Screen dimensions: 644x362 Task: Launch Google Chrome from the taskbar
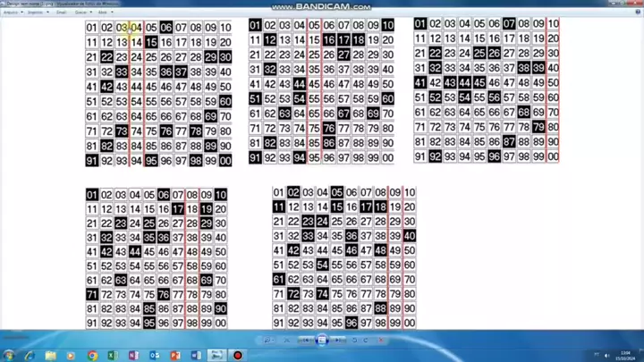92,355
